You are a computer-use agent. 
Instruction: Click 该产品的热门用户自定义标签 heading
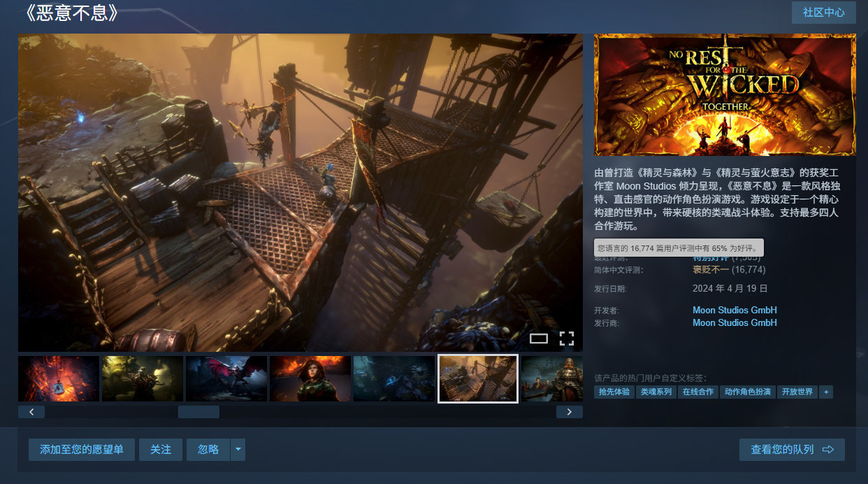(650, 378)
